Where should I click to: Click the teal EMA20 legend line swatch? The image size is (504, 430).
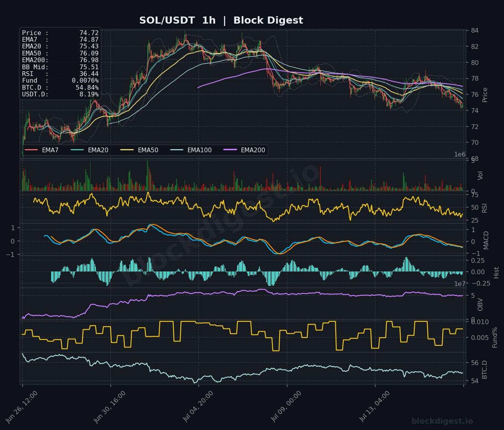pos(77,150)
